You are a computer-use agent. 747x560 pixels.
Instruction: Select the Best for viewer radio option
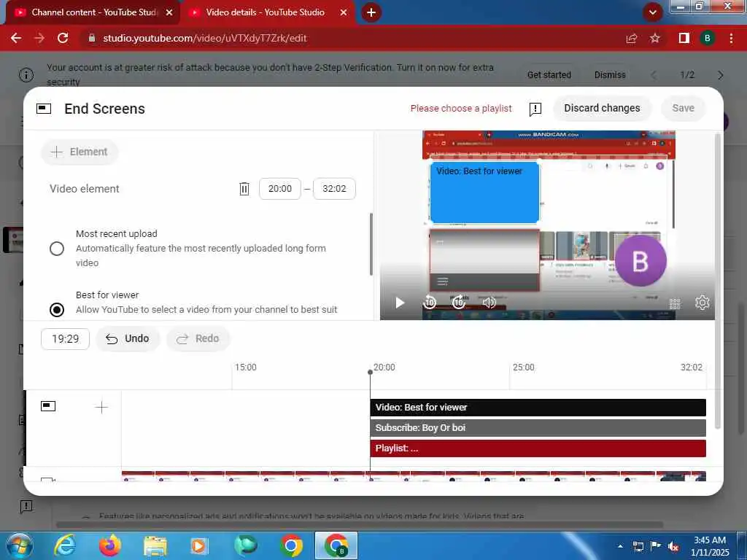pos(57,309)
